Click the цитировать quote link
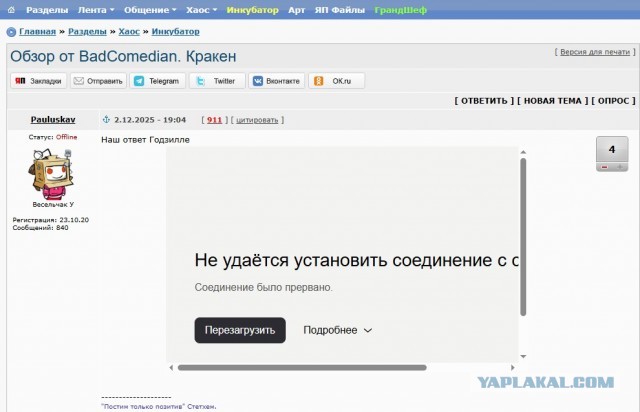The height and width of the screenshot is (412, 640). point(257,120)
